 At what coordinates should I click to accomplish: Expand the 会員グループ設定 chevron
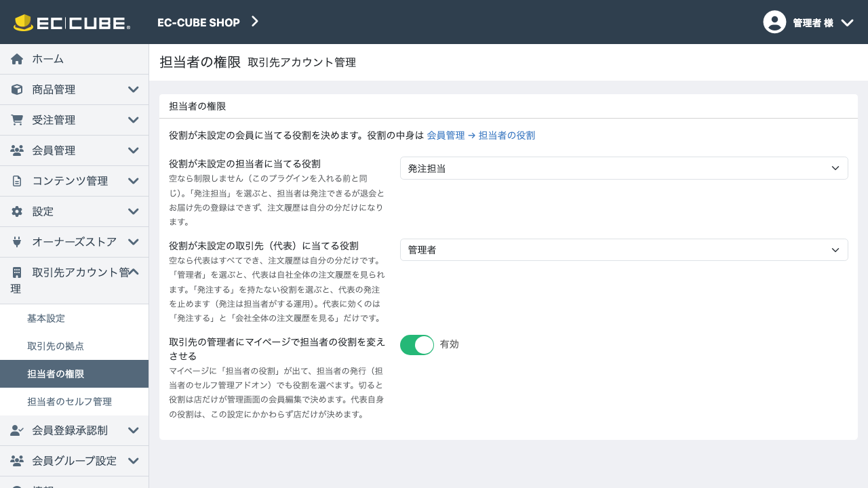click(x=134, y=461)
